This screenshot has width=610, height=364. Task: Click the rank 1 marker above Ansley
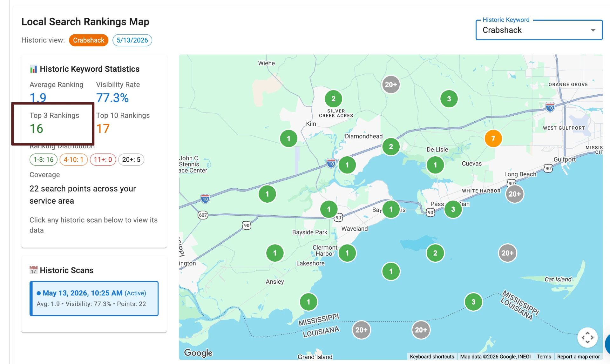pyautogui.click(x=275, y=253)
